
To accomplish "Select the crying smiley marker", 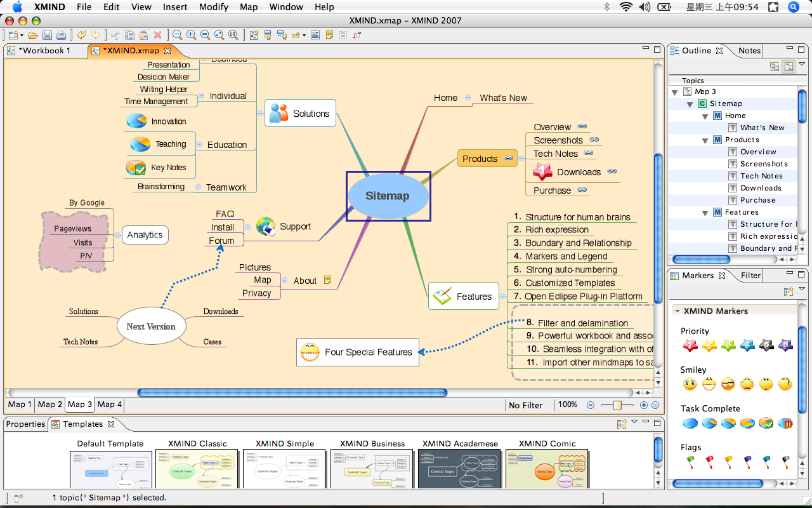I will [747, 384].
